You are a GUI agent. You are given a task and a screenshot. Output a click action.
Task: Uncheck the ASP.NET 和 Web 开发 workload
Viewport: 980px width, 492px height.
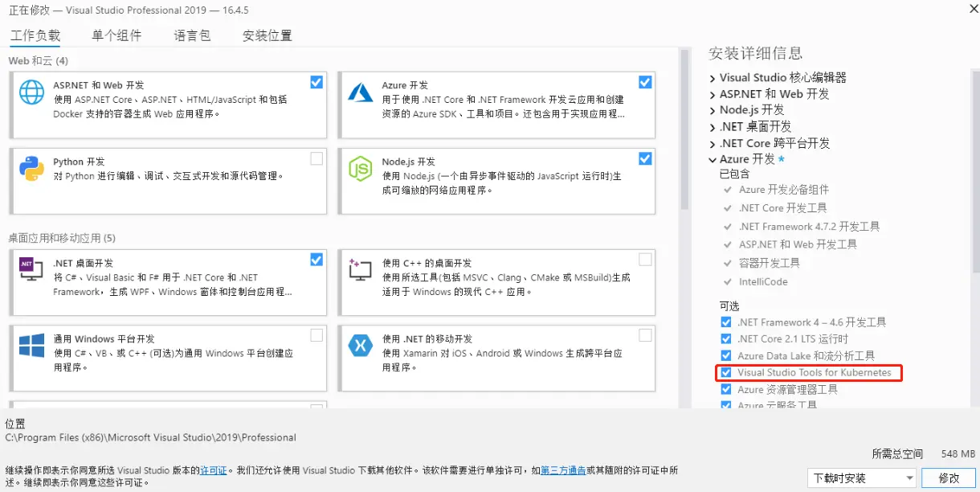click(x=316, y=82)
